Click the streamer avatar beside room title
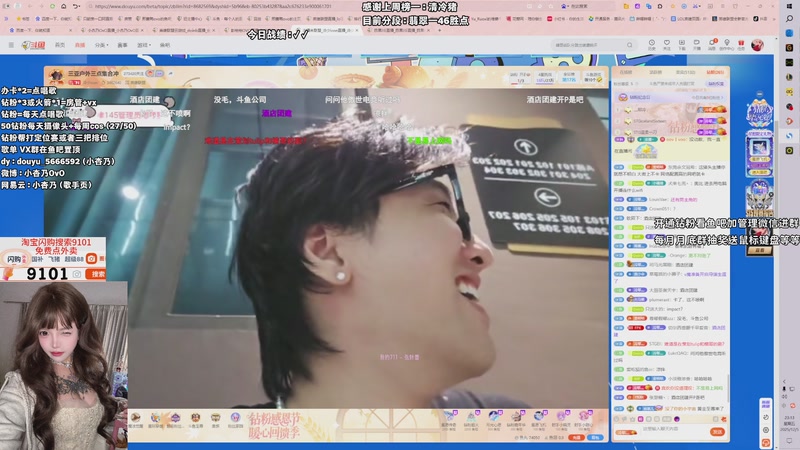The height and width of the screenshot is (450, 800). coord(56,77)
